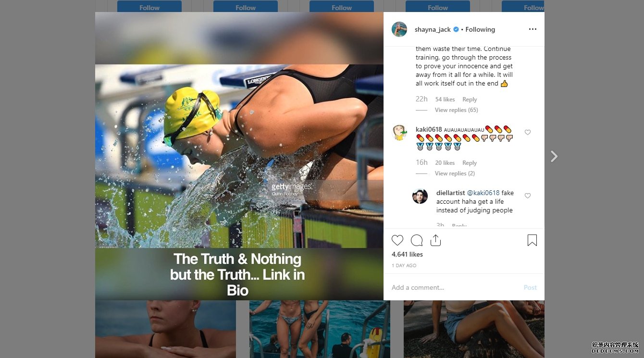Save post with the bookmark icon
Viewport: 644px width, 358px height.
532,240
